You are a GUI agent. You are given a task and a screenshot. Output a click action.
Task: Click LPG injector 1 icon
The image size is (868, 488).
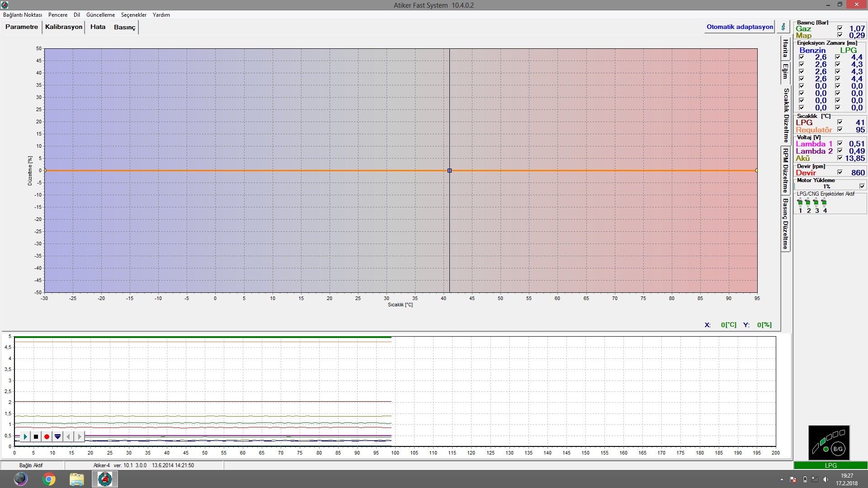(x=800, y=202)
